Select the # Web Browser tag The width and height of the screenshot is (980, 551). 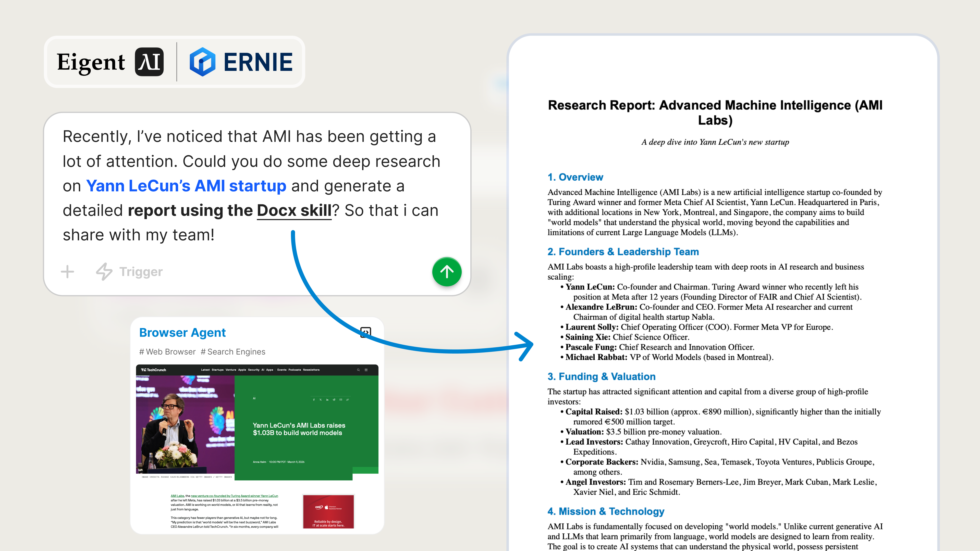pos(167,352)
